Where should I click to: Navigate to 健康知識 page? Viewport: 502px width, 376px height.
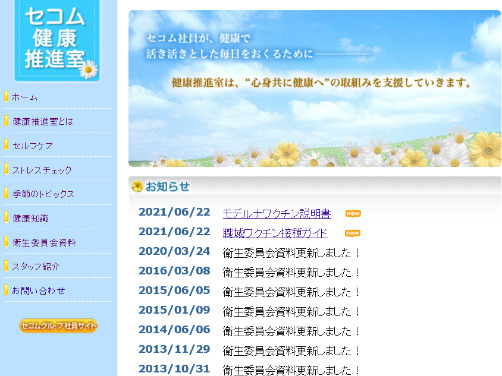(30, 218)
